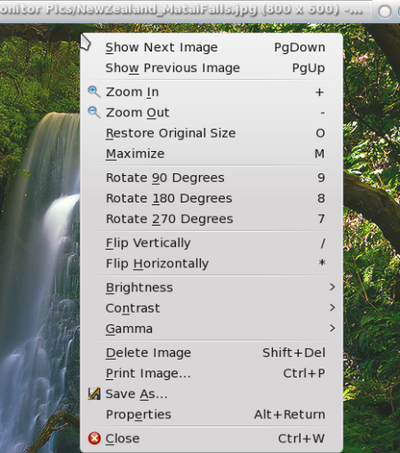Select Rotate 180 Degrees
400x453 pixels.
211,198
